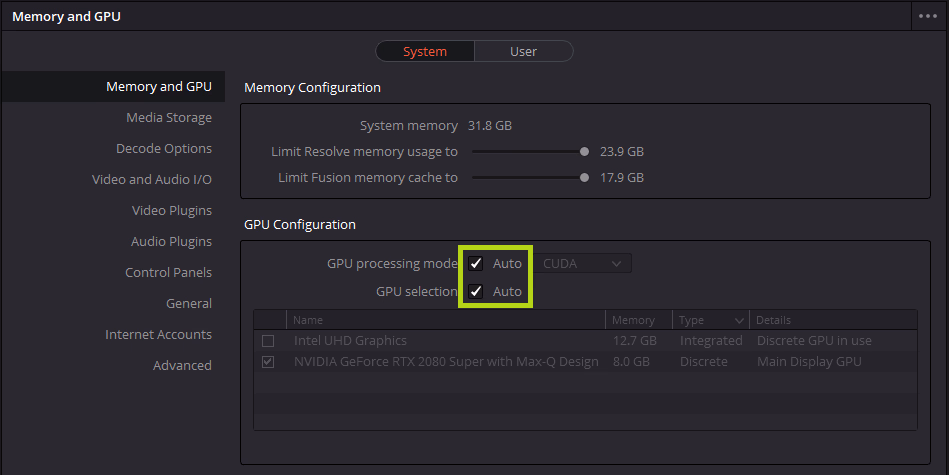Viewport: 949px width, 475px height.
Task: Click the Details column header
Action: point(833,319)
